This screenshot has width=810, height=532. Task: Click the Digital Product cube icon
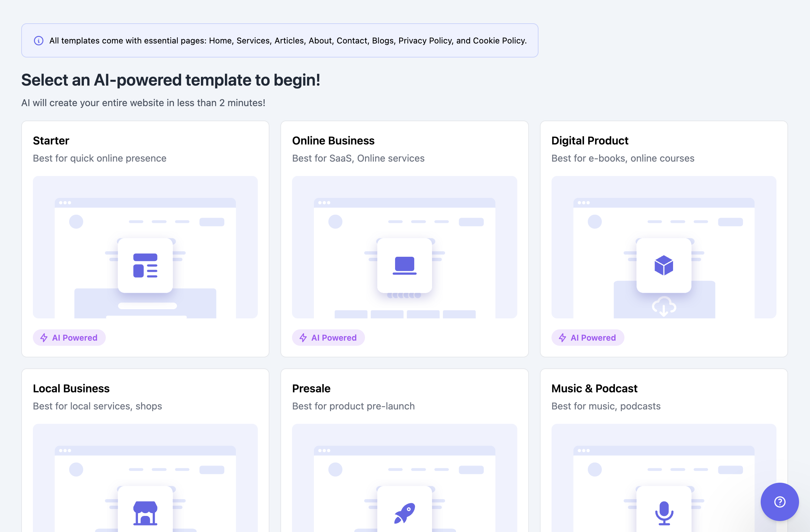663,265
